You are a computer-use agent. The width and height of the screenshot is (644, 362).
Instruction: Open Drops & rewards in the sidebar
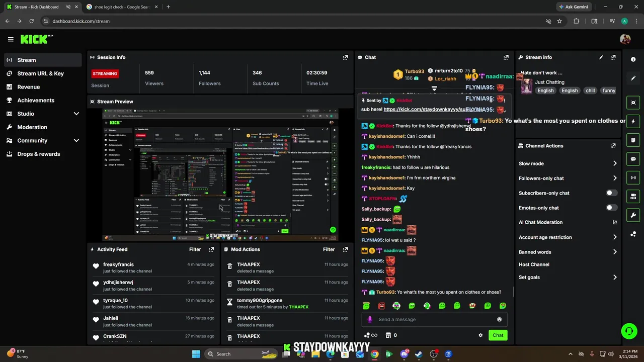42,154
